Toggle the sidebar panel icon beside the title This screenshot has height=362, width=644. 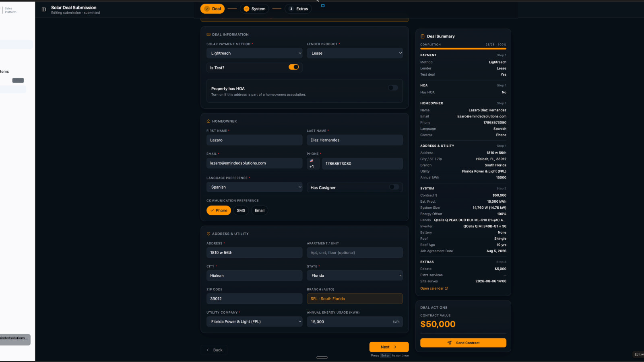tap(44, 9)
